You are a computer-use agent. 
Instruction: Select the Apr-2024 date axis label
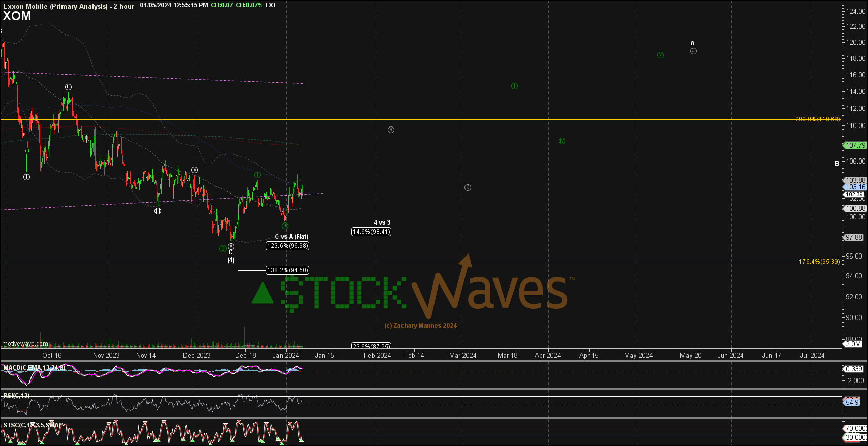547,355
